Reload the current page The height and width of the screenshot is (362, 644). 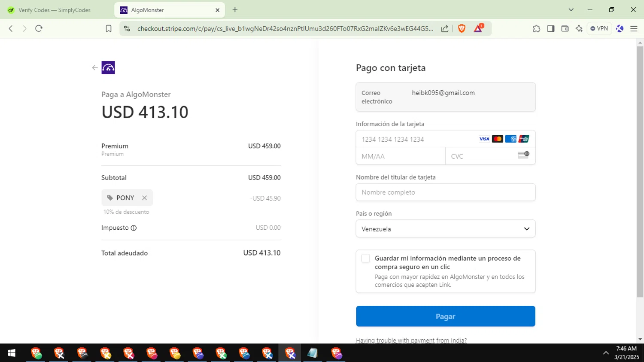pos(39,28)
